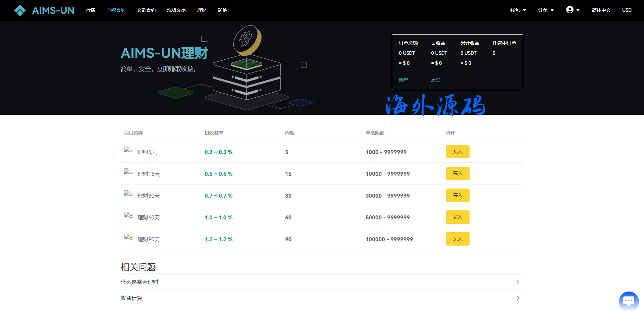Click 买入 for the 理财5天 plan
644x311 pixels.
[x=458, y=152]
